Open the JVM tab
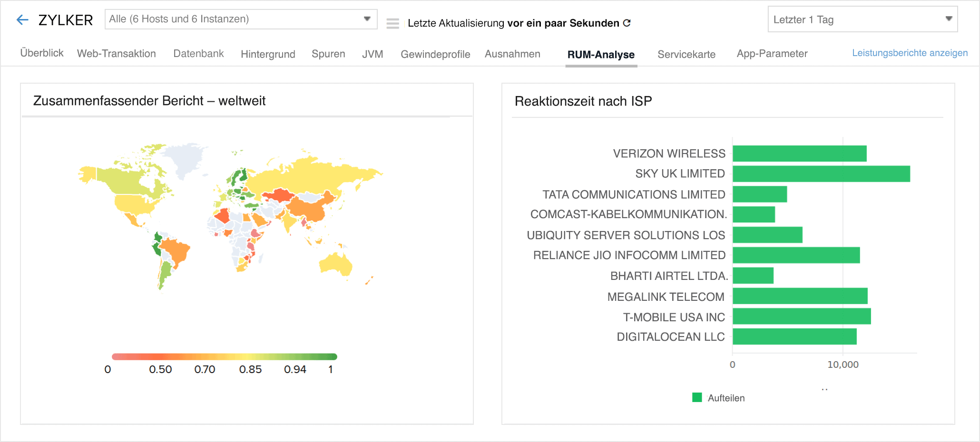980x442 pixels. (x=373, y=54)
